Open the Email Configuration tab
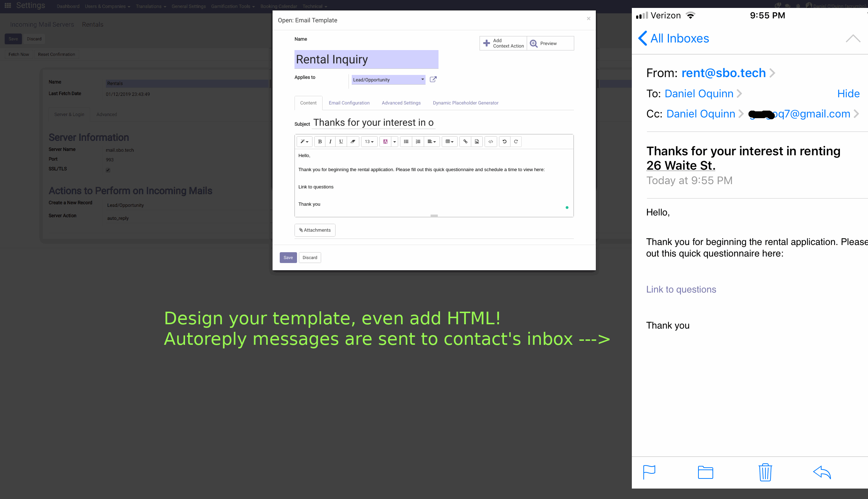 point(349,103)
